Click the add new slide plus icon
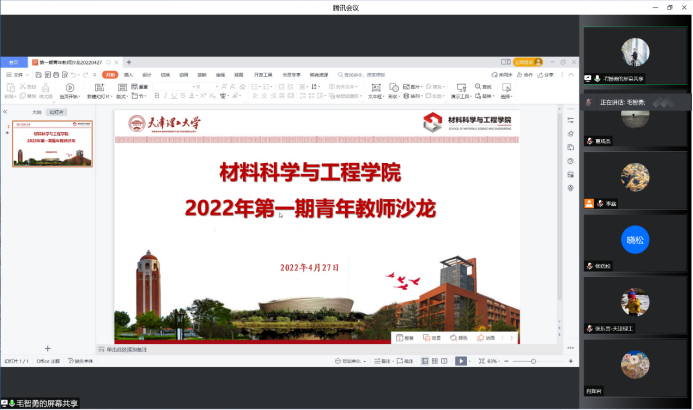Screen dimensions: 693x410 click(47, 348)
